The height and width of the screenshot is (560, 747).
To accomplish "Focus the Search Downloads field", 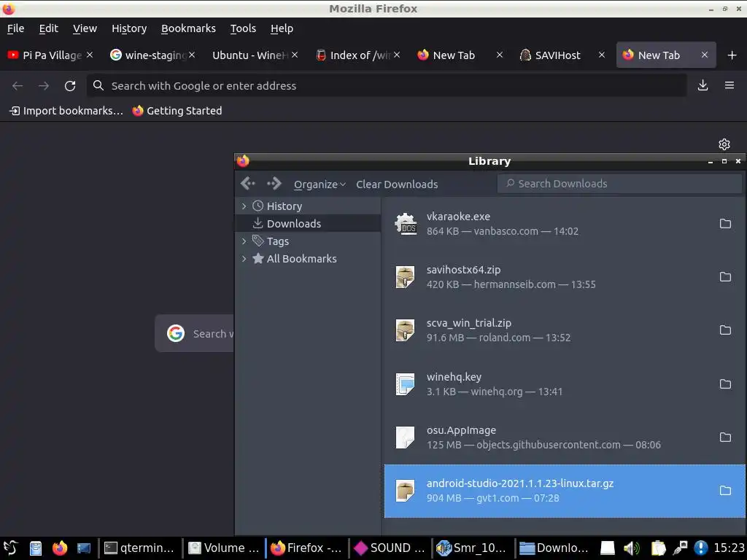I will click(x=619, y=184).
